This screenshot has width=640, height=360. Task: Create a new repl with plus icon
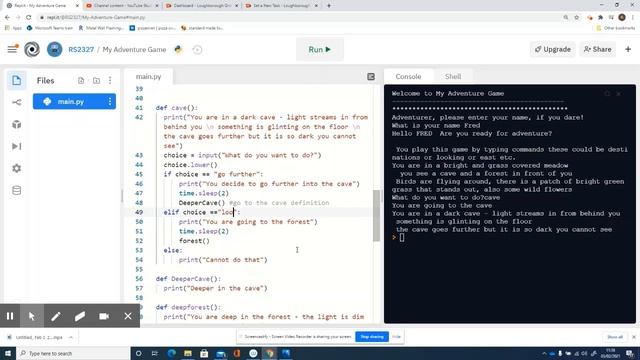[628, 49]
